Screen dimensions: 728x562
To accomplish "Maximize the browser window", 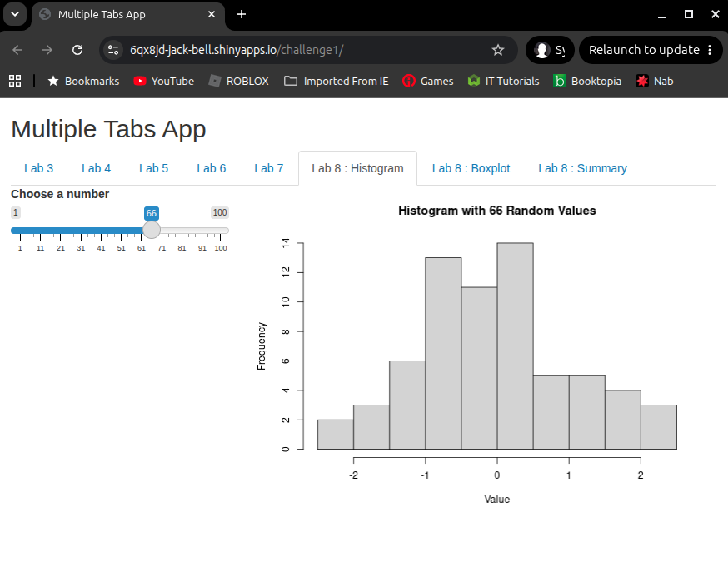I will 689,14.
